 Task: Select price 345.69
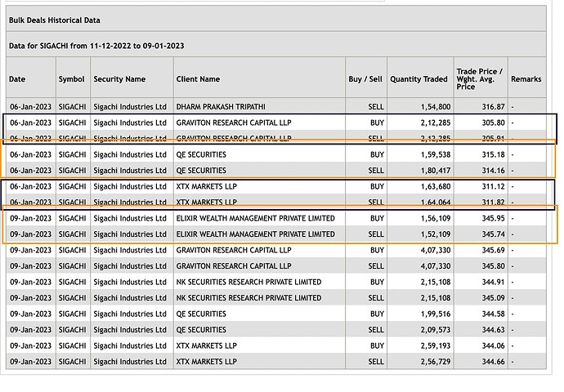493,250
